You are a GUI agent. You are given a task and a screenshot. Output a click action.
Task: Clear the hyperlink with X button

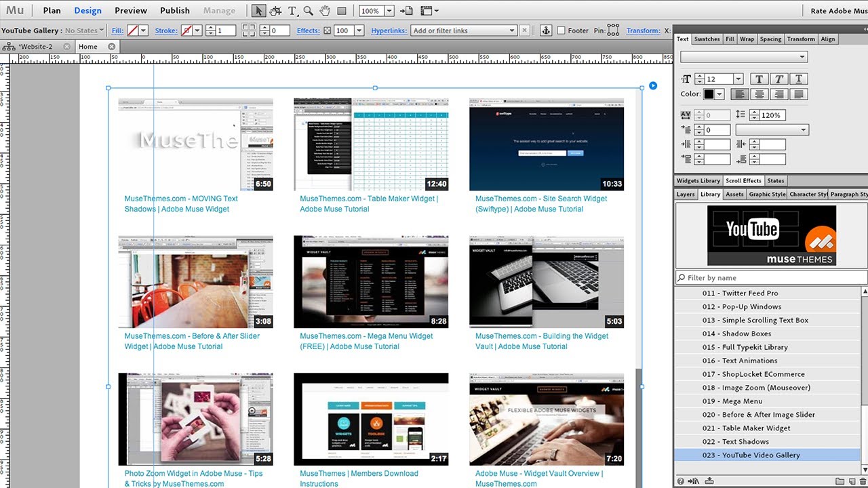click(x=524, y=30)
